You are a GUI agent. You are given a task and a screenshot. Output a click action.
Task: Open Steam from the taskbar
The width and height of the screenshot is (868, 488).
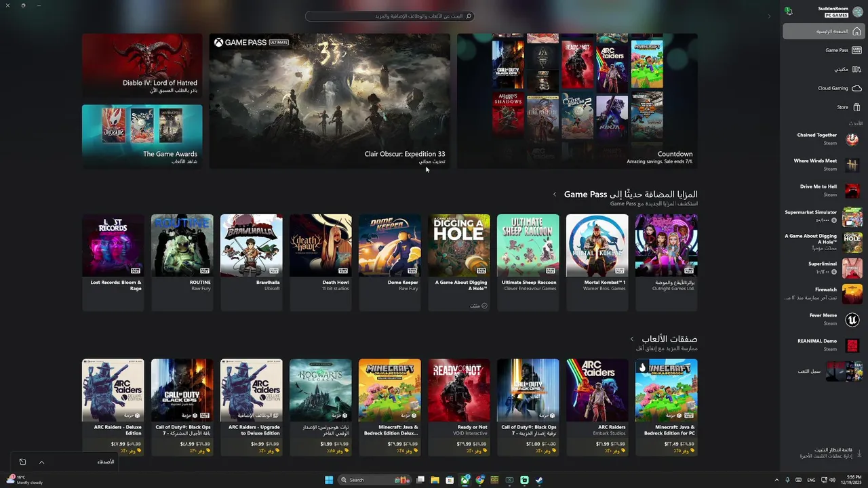point(539,480)
